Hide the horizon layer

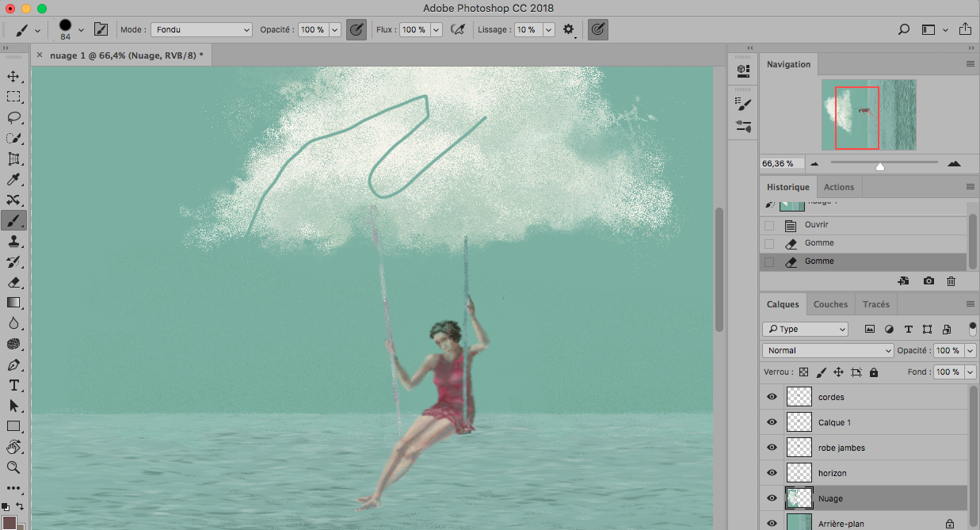point(772,473)
